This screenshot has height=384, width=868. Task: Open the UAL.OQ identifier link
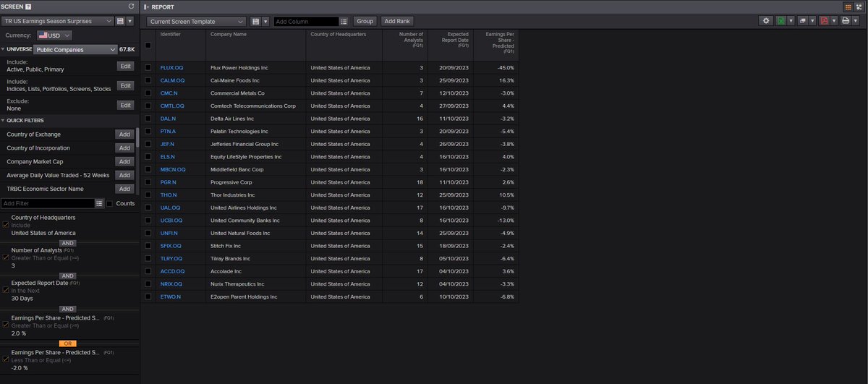(x=171, y=208)
